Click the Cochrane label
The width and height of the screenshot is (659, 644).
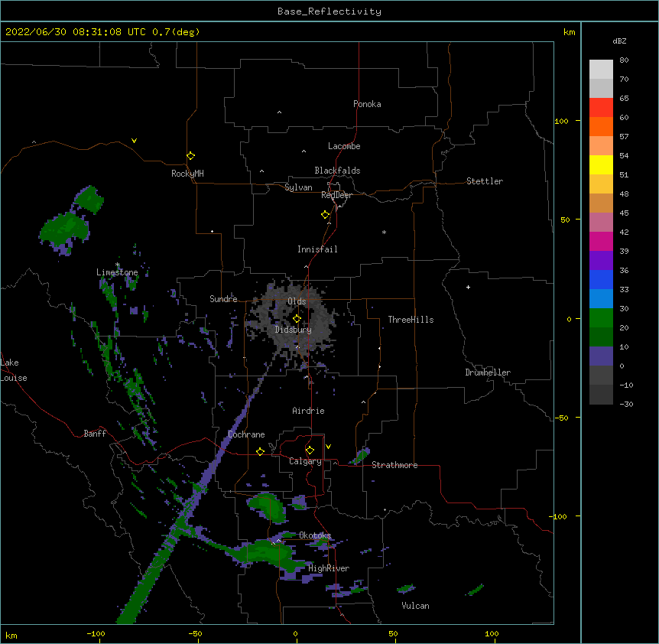coord(246,434)
